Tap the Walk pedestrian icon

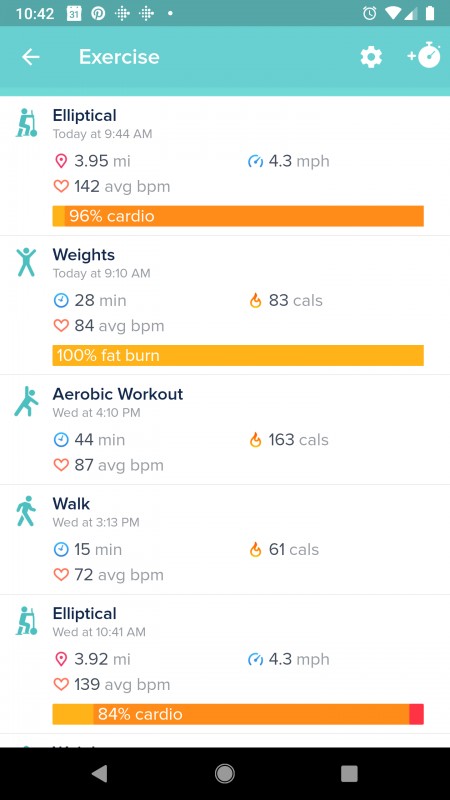26,511
